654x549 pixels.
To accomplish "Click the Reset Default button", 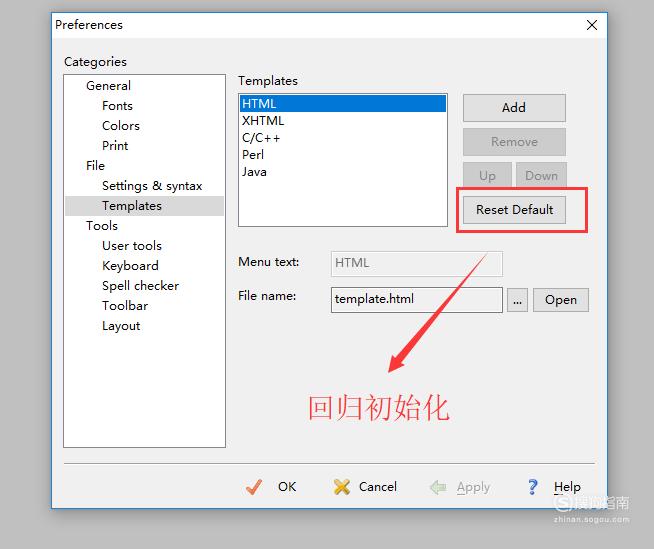I will [514, 210].
